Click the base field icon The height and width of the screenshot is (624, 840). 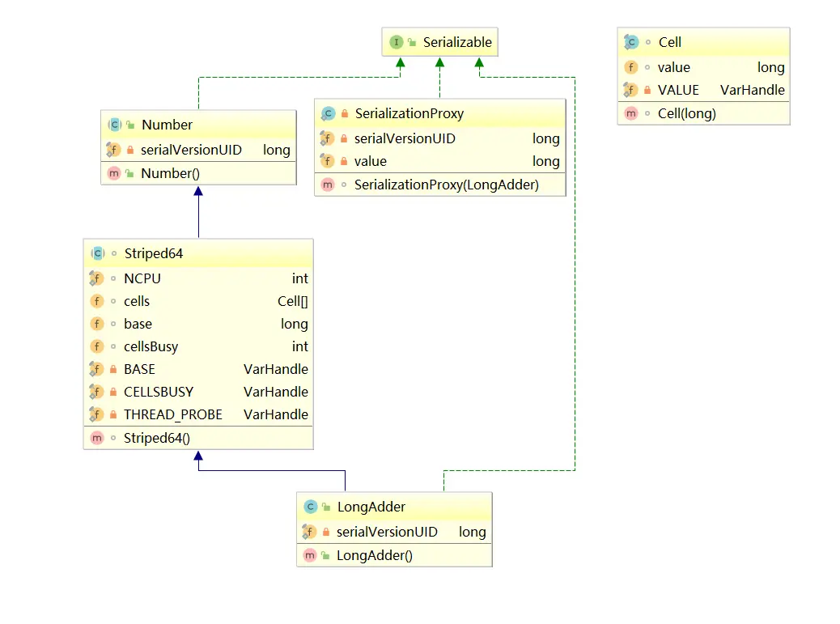(x=96, y=324)
